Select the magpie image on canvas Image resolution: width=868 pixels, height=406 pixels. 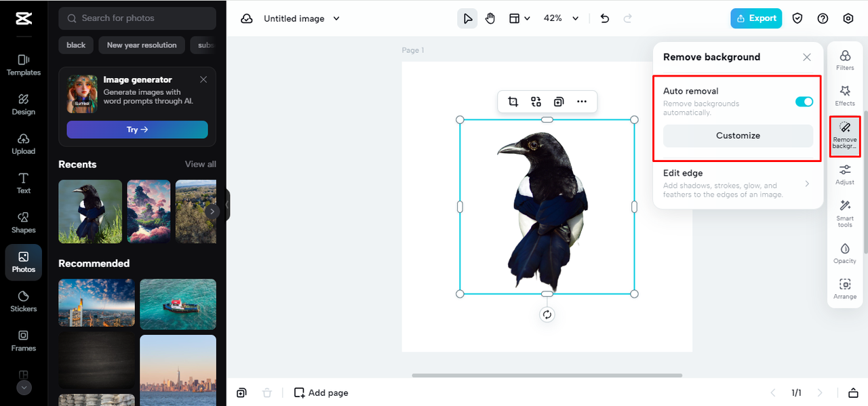pos(547,207)
